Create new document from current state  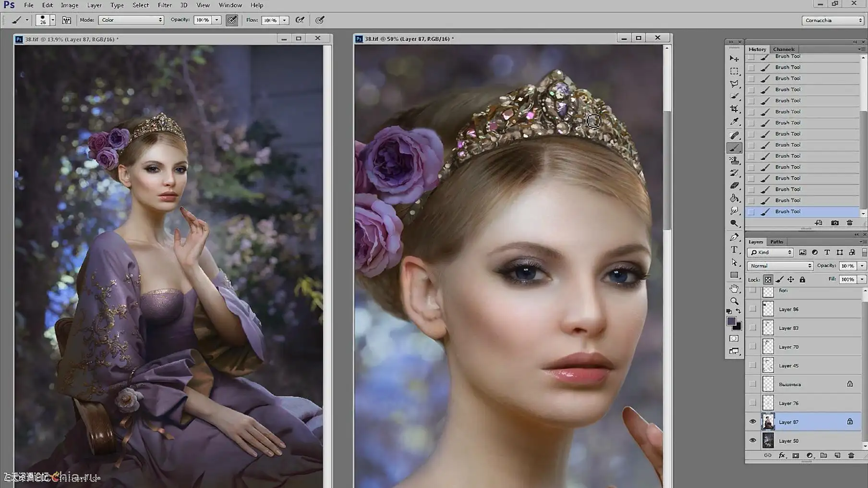pyautogui.click(x=819, y=223)
